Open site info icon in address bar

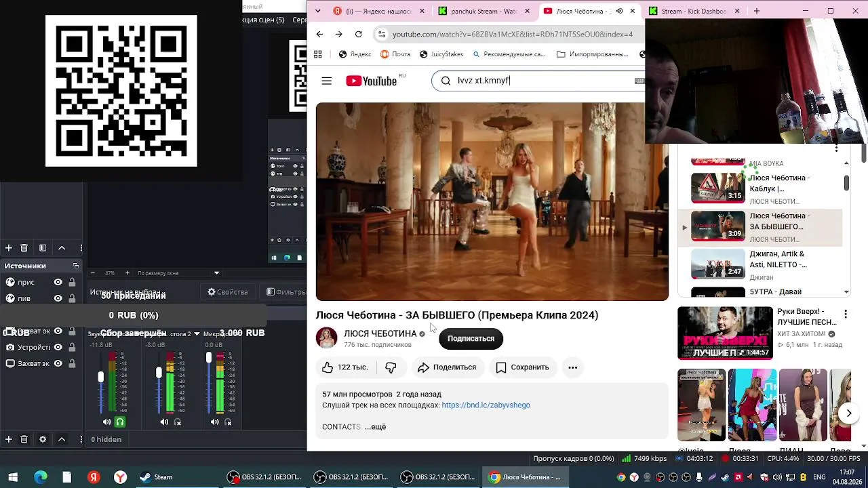coord(382,34)
